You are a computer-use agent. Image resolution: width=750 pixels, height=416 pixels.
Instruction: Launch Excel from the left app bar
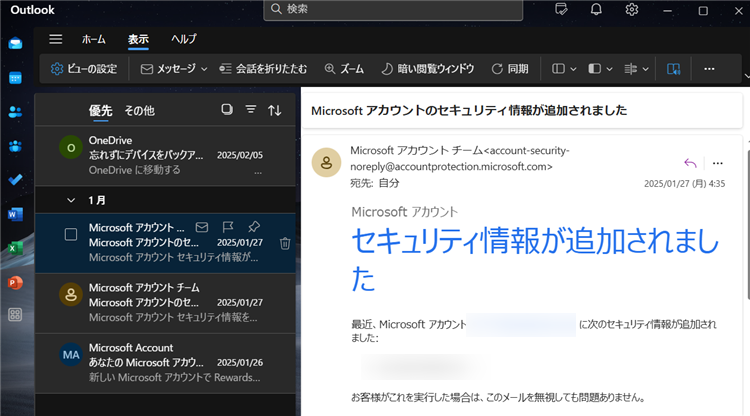point(15,247)
